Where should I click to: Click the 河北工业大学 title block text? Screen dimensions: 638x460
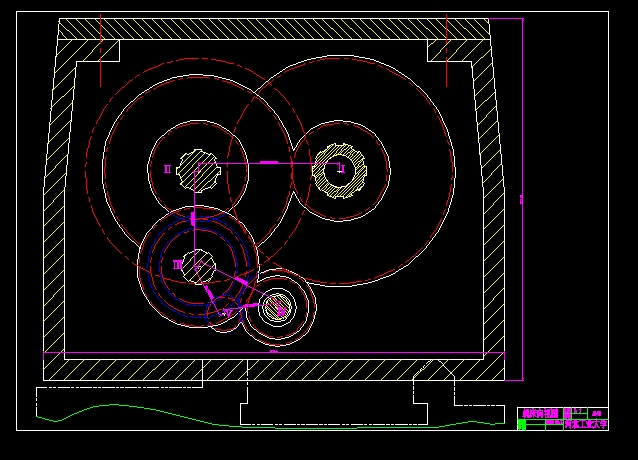(585, 424)
